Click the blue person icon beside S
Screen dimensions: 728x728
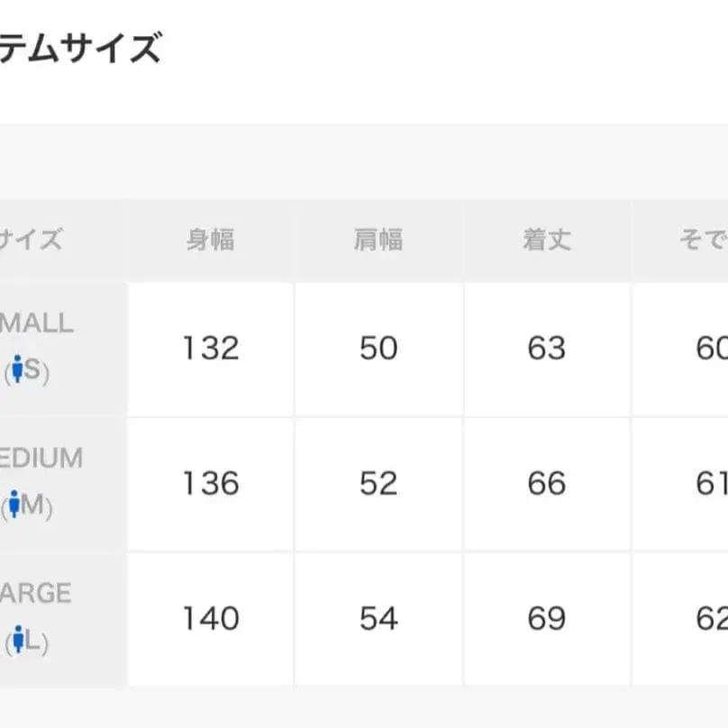[16, 369]
